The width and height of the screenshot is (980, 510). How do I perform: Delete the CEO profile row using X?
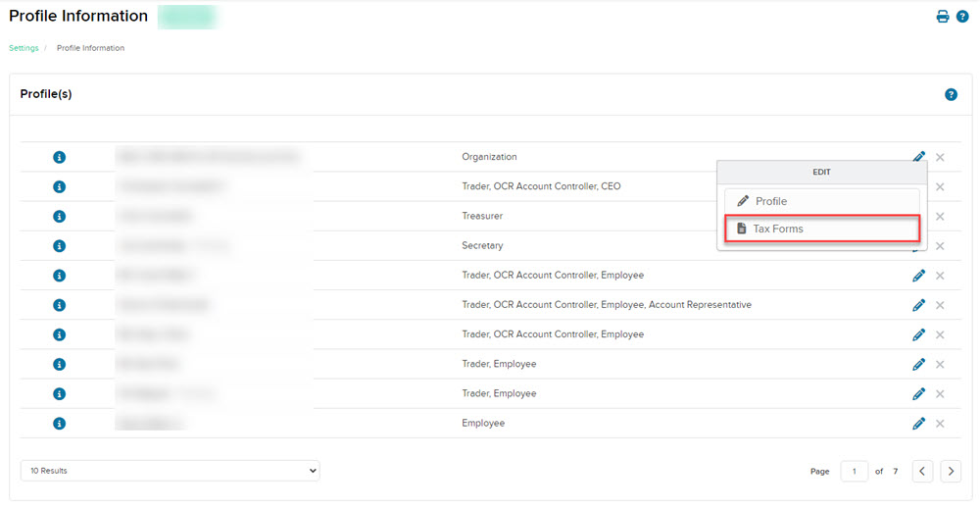click(940, 186)
